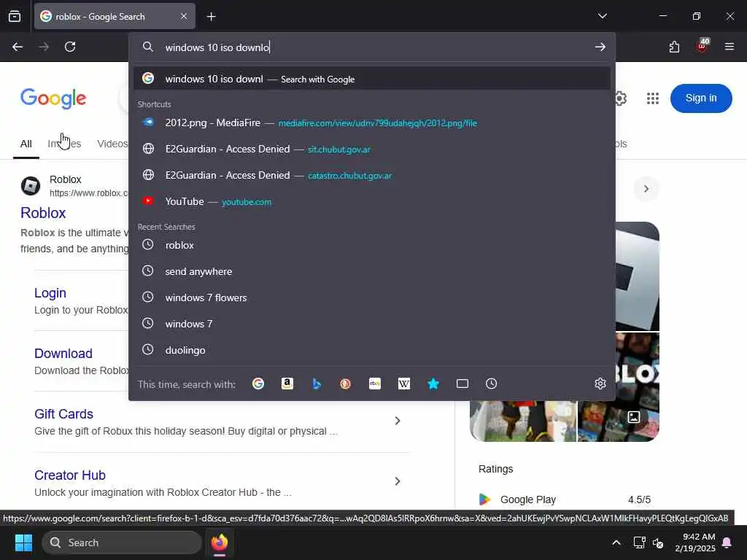Open the list all tabs dropdown
Viewport: 747px width, 560px height.
pos(602,16)
